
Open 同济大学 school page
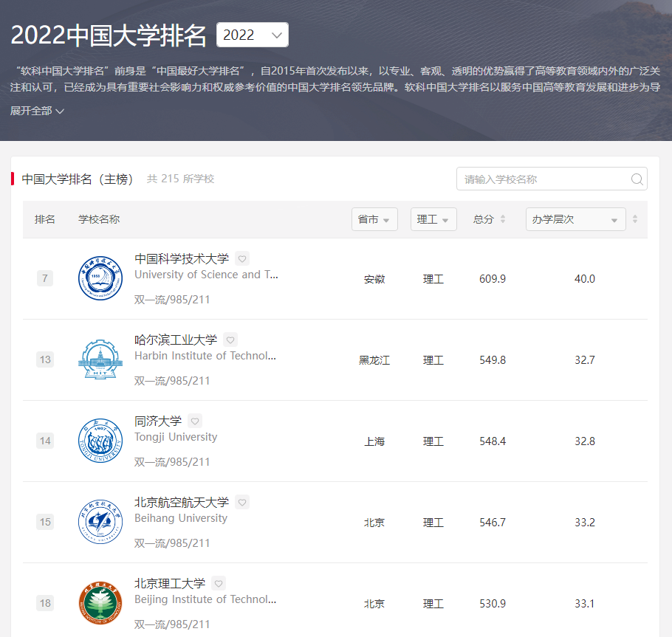coord(158,421)
